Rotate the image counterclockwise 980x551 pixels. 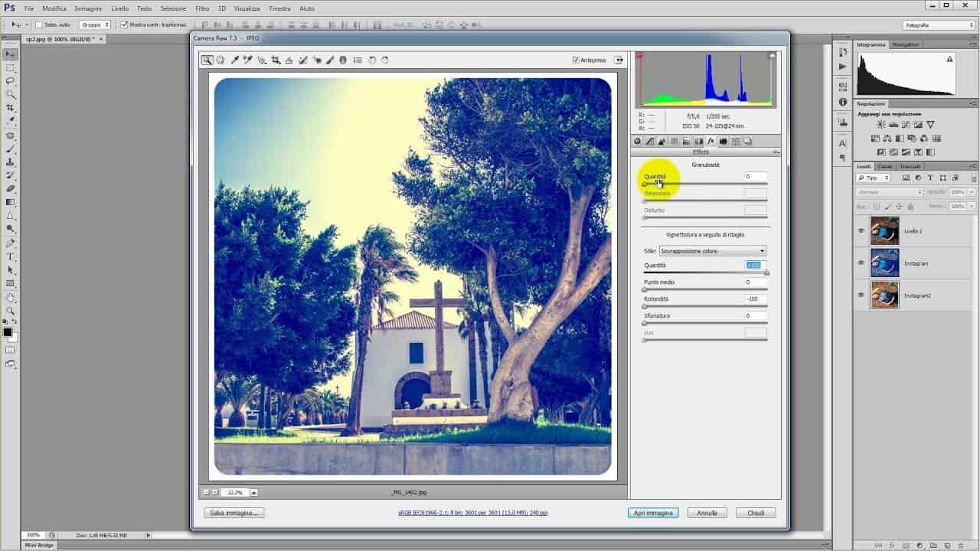(x=373, y=60)
